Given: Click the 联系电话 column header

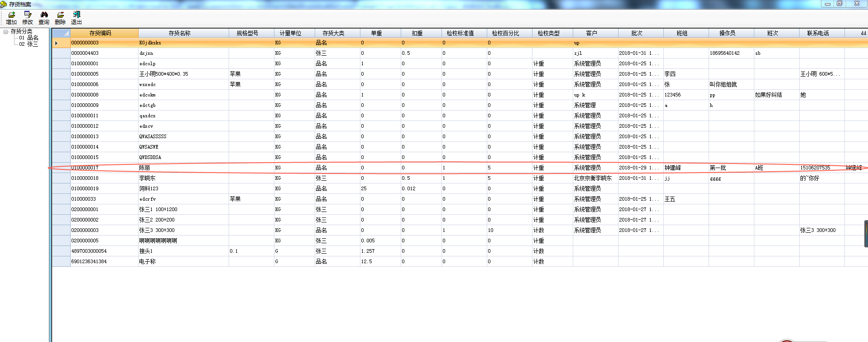Looking at the screenshot, I should coord(818,33).
